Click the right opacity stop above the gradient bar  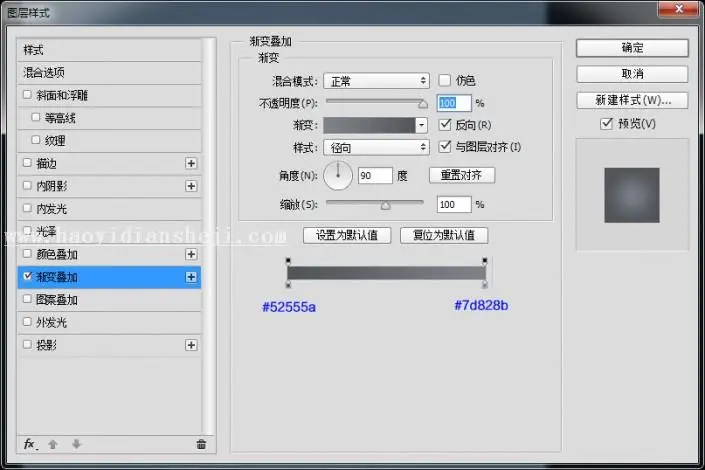pos(485,260)
